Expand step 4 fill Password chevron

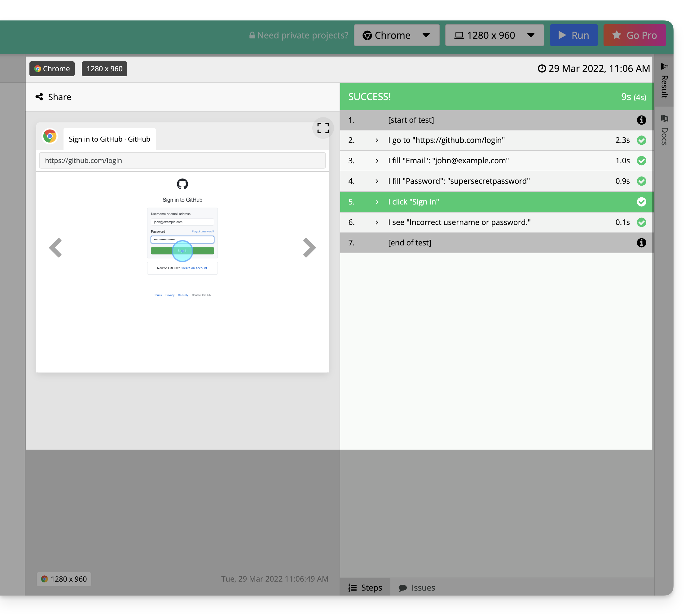coord(376,181)
